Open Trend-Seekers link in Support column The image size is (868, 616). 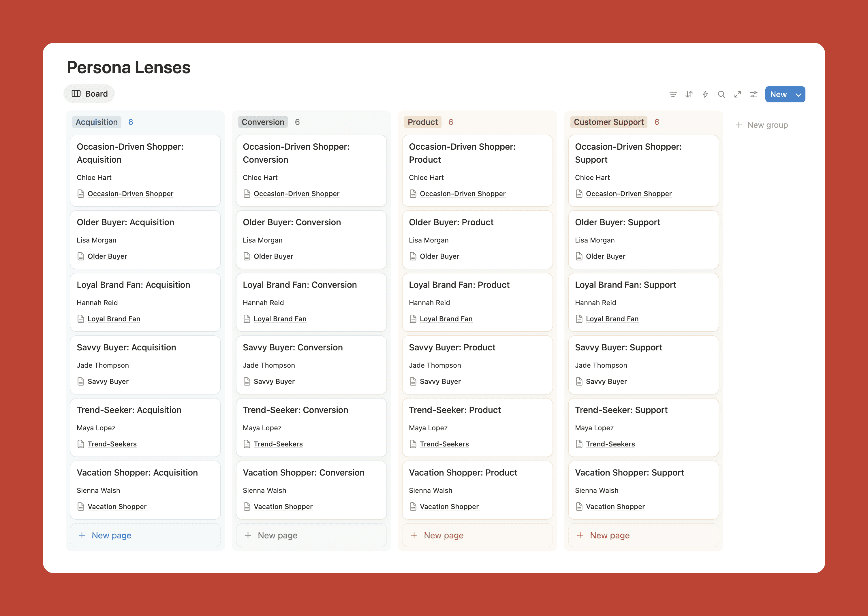click(610, 444)
